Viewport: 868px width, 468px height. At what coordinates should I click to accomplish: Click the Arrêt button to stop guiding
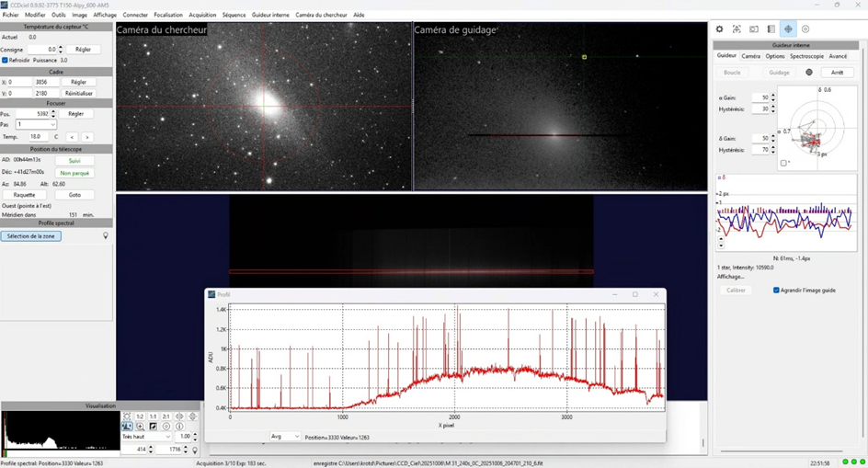(837, 73)
